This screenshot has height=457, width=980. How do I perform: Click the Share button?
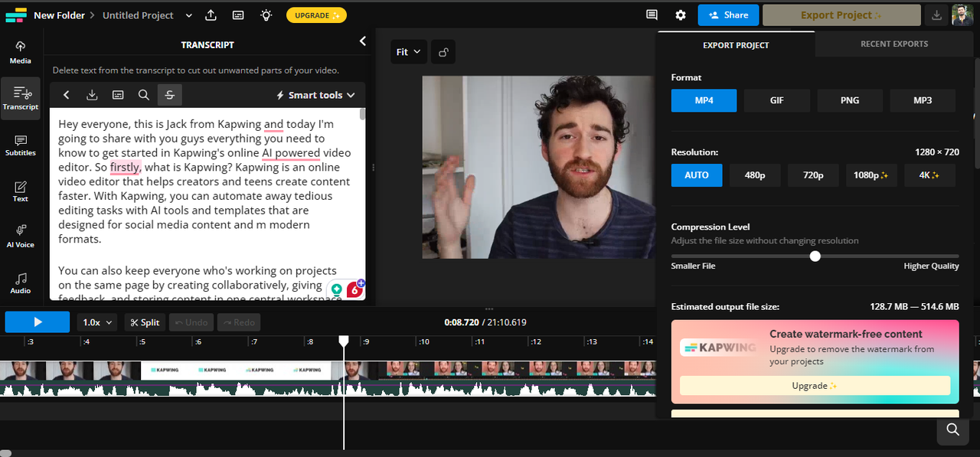[x=728, y=15]
